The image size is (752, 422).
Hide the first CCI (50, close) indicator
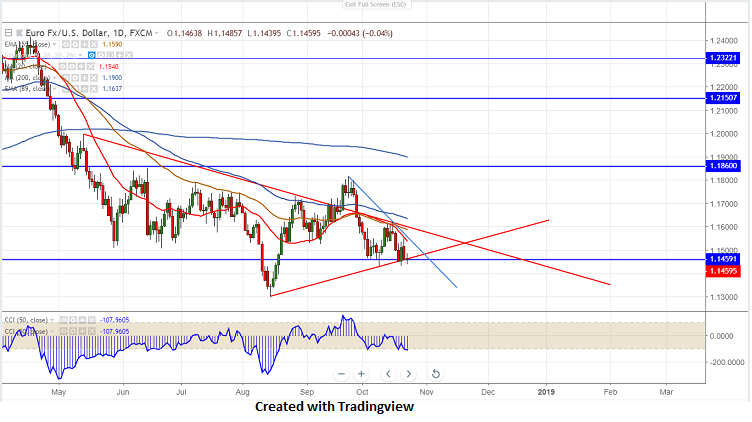[x=63, y=320]
